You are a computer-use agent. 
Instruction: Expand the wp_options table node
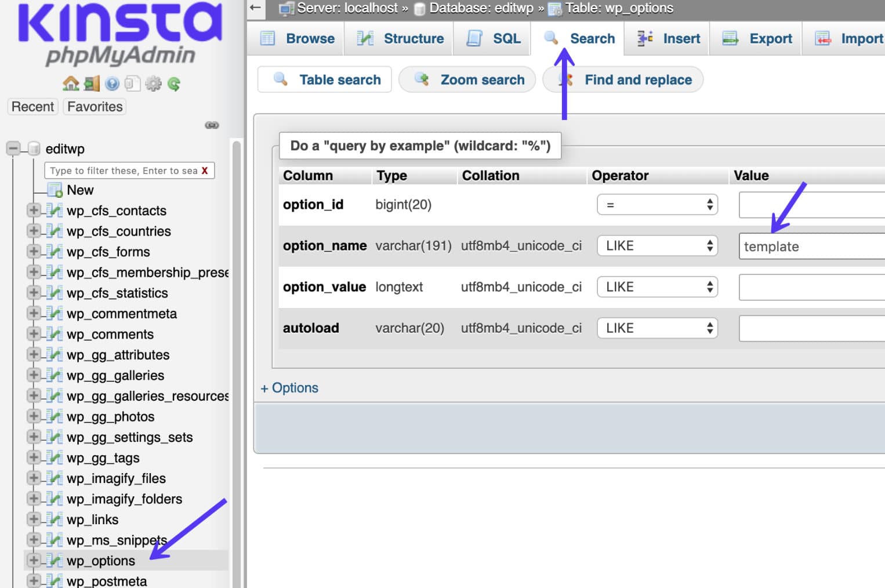33,560
